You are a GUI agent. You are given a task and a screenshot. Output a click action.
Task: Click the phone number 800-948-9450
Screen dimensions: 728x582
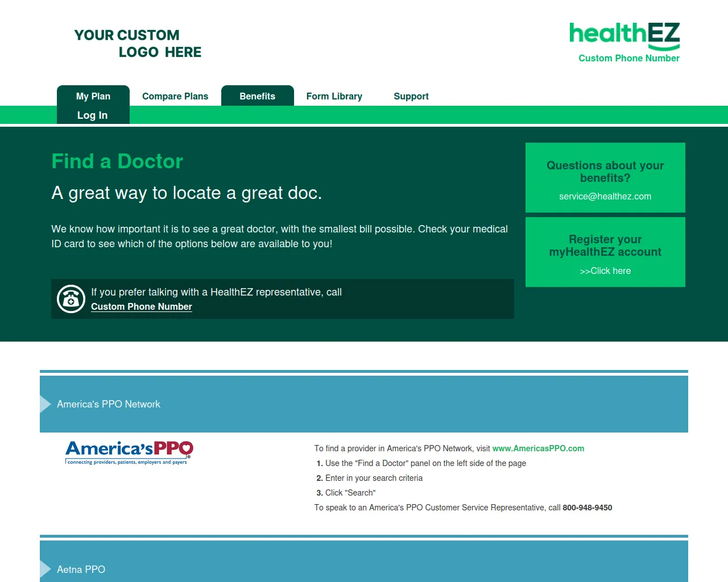(588, 508)
